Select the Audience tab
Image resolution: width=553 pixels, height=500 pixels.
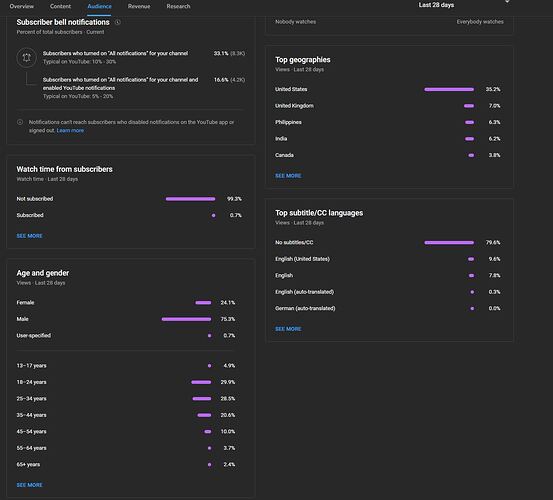click(99, 6)
